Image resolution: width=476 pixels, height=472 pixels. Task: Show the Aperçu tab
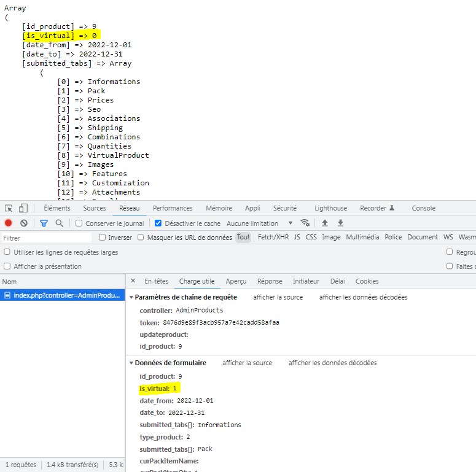[236, 281]
